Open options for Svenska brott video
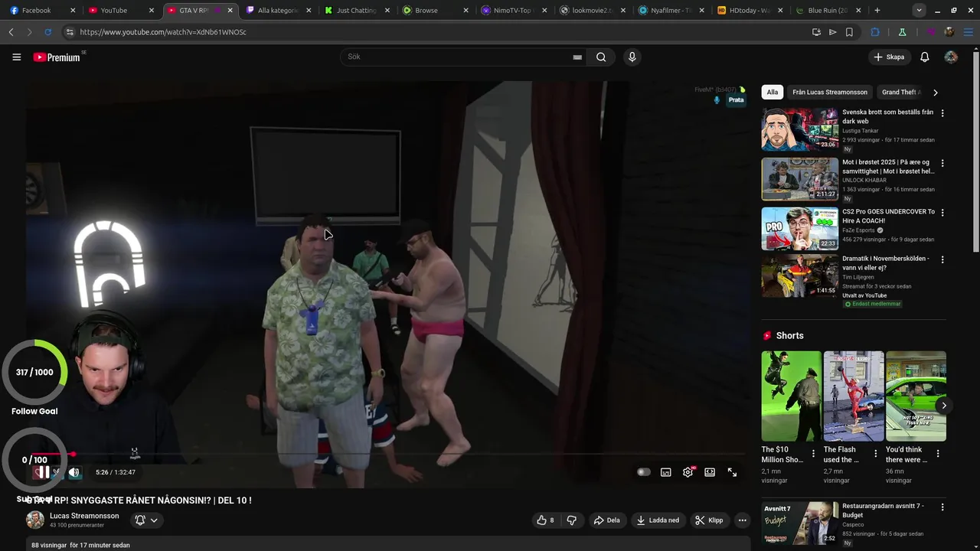Screen dimensions: 980x551 click(x=942, y=113)
